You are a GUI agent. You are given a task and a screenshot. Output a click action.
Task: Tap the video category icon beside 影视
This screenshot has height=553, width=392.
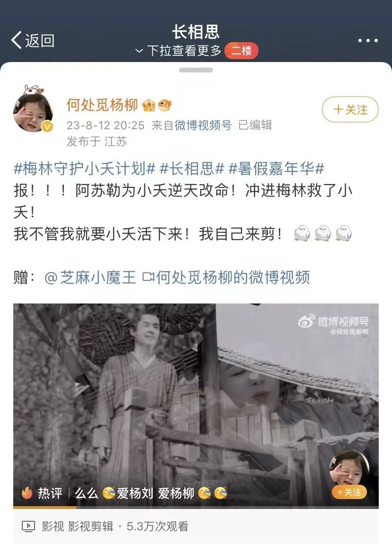(x=28, y=526)
